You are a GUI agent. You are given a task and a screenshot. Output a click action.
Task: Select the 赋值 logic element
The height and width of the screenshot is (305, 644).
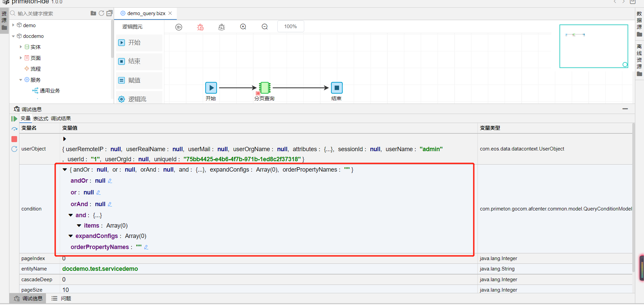[x=139, y=80]
